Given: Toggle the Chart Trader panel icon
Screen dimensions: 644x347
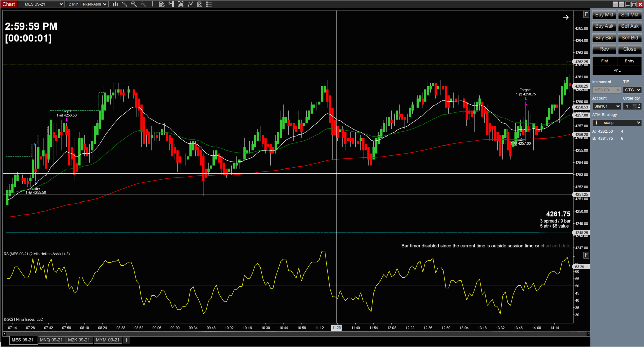Looking at the screenshot, I should click(171, 4).
